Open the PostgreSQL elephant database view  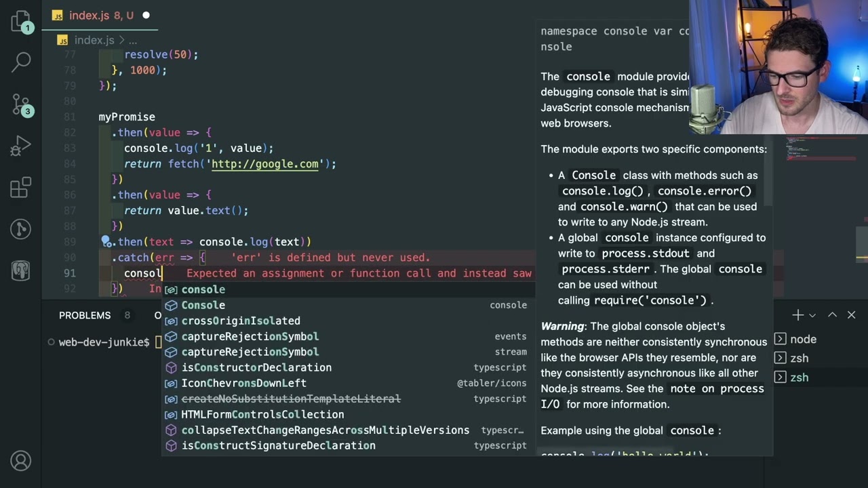pyautogui.click(x=20, y=271)
